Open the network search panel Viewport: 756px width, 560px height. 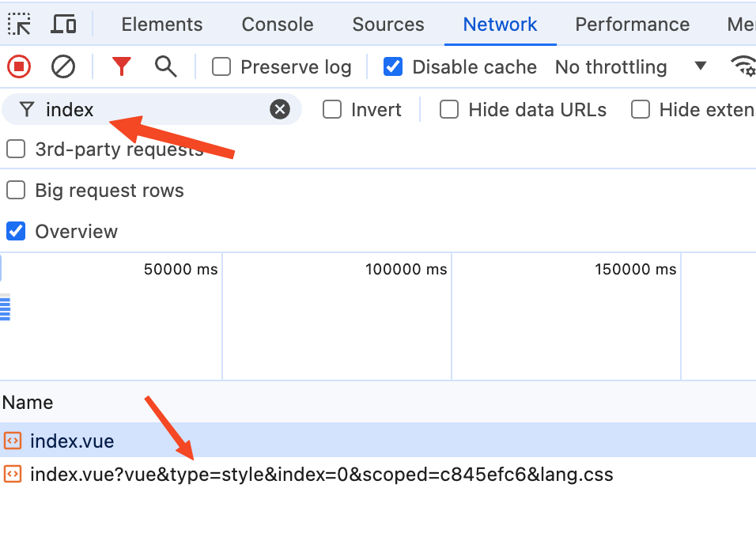pyautogui.click(x=165, y=66)
